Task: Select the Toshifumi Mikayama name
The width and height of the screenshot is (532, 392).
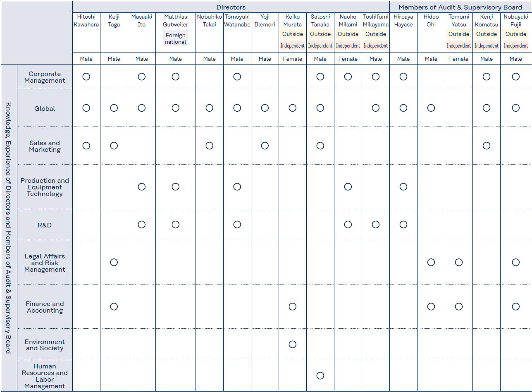Action: coord(376,21)
